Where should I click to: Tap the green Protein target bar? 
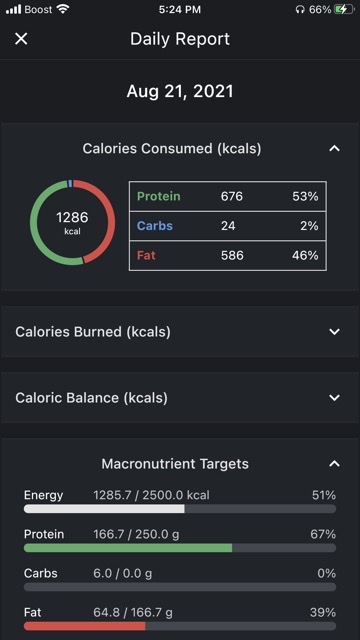(x=180, y=548)
